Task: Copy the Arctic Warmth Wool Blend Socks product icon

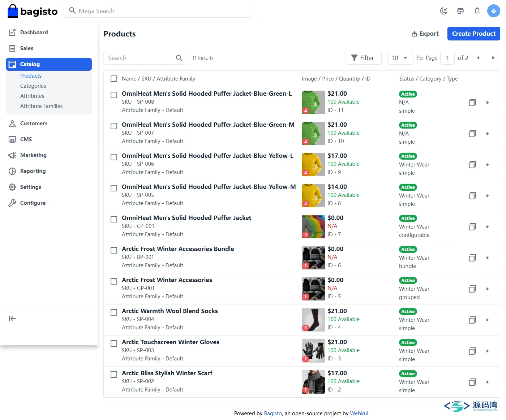Action: tap(472, 320)
